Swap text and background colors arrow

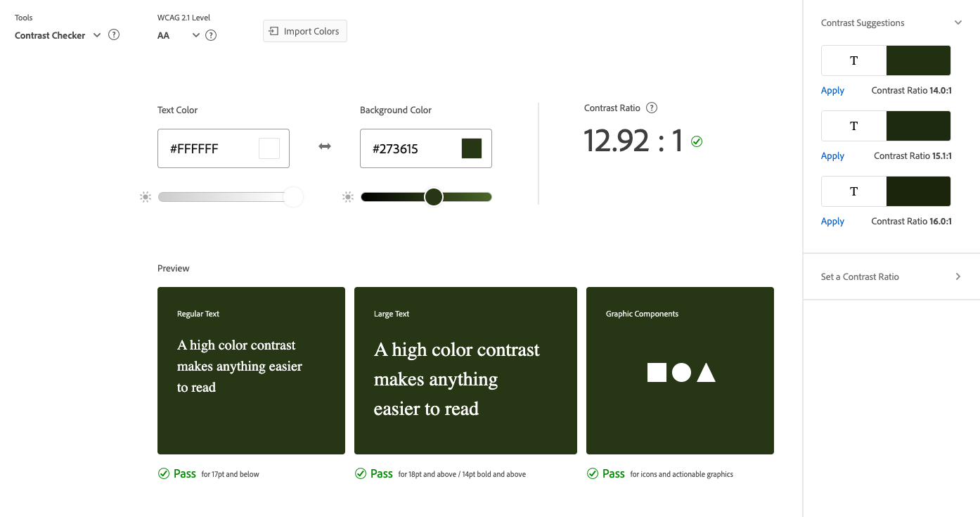coord(325,146)
